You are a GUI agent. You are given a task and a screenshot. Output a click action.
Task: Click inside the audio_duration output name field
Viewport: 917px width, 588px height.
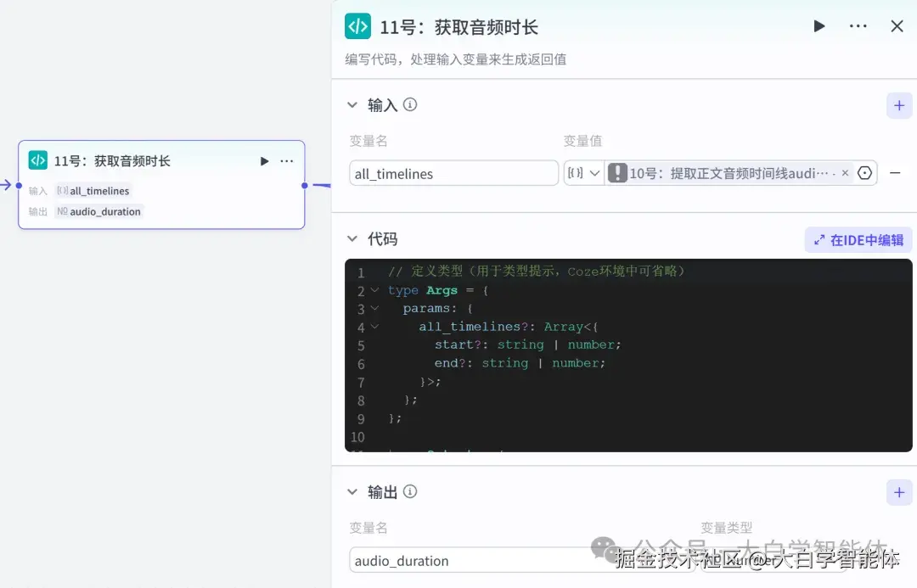(x=450, y=561)
